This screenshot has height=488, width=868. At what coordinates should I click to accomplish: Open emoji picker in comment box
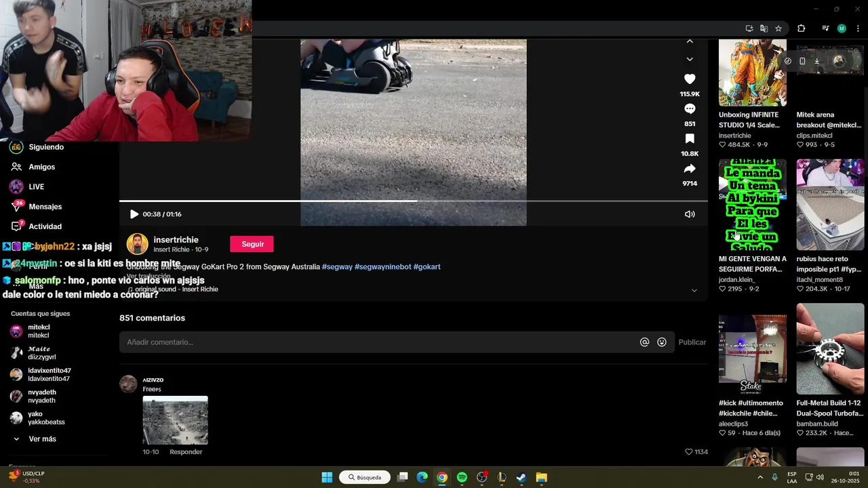[x=662, y=342]
